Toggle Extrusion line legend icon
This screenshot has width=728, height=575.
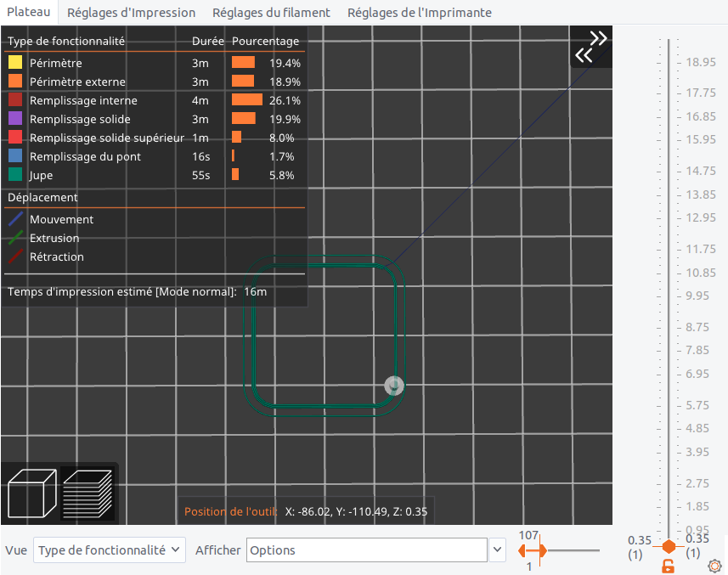click(15, 238)
